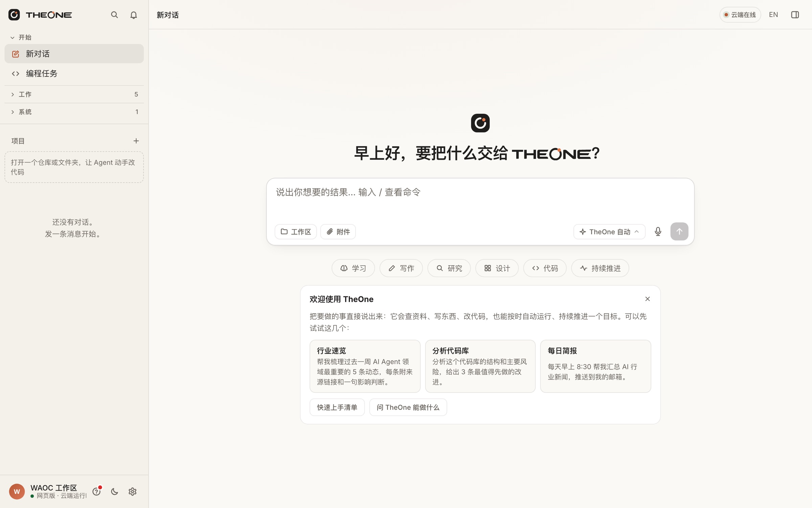Image resolution: width=812 pixels, height=508 pixels.
Task: Click the 工作区 button in the composer
Action: (296, 232)
